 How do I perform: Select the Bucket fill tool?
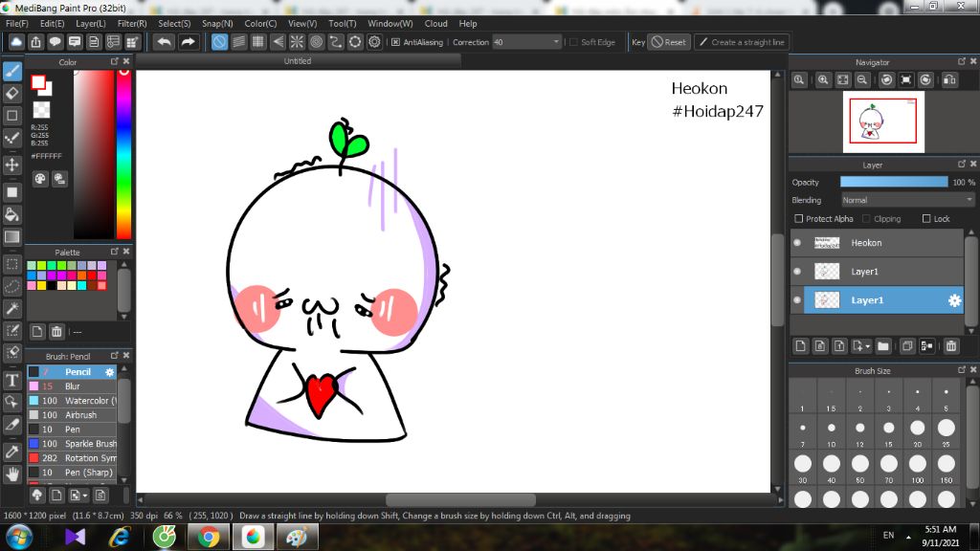click(12, 214)
